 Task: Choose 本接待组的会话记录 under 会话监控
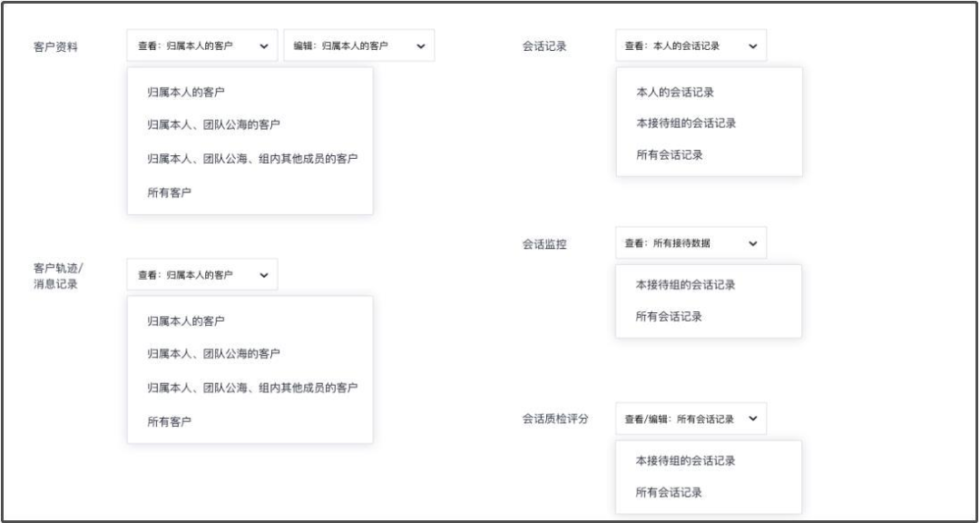(684, 283)
